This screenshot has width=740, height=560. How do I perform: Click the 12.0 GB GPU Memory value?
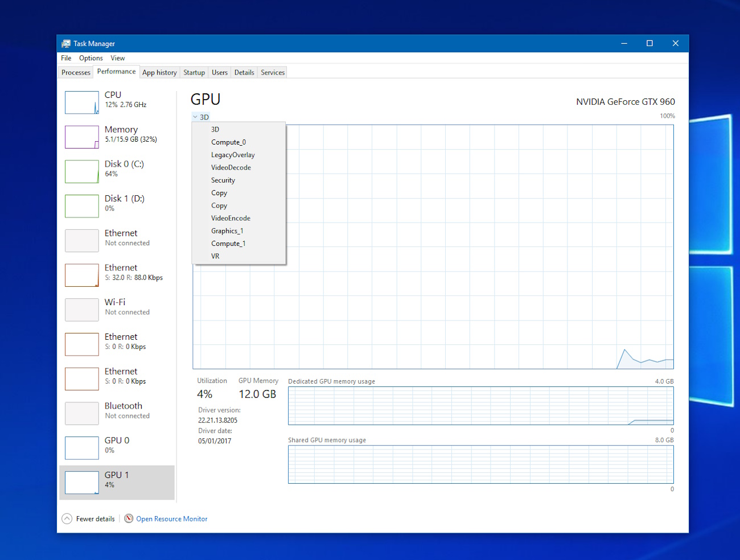click(x=257, y=394)
